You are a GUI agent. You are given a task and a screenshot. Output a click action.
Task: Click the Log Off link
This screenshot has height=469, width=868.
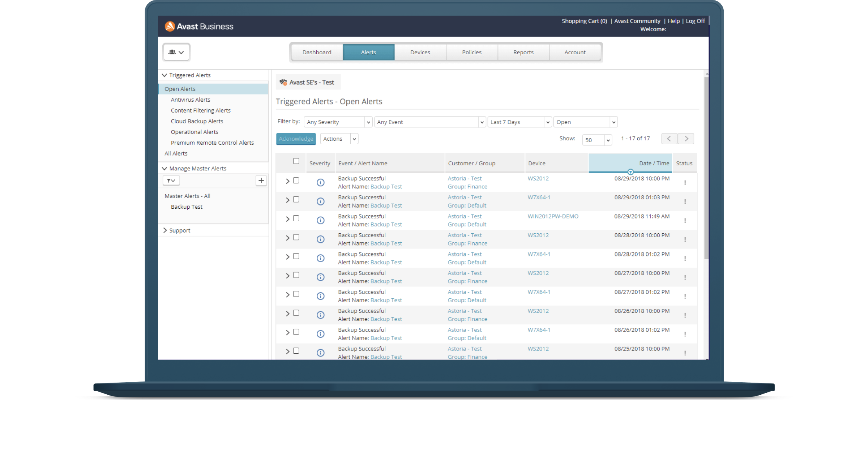point(695,21)
